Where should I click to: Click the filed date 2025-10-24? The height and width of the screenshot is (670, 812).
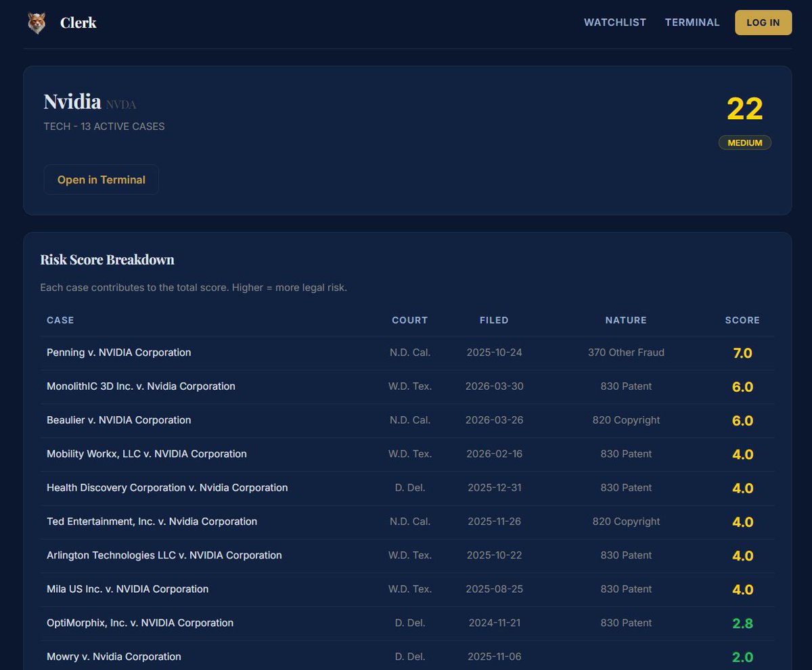tap(494, 353)
